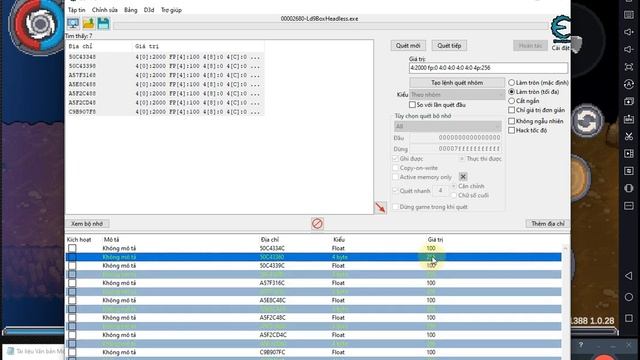Image resolution: width=640 pixels, height=360 pixels.
Task: Click the 'Kiểu' column header in table
Action: point(339,240)
